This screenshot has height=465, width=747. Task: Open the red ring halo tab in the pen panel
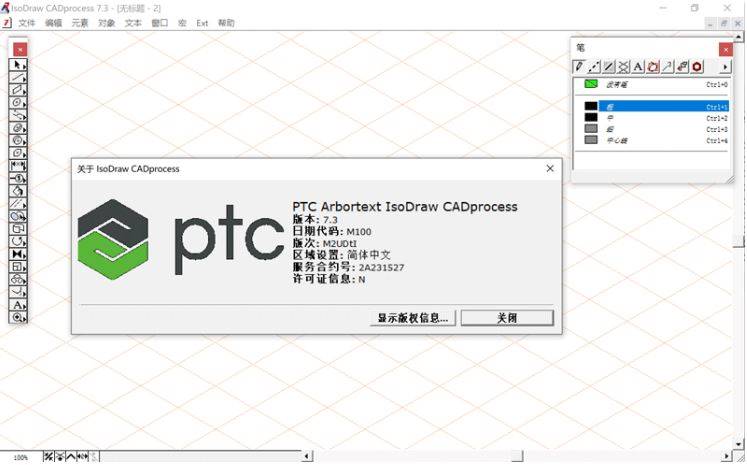coord(697,67)
